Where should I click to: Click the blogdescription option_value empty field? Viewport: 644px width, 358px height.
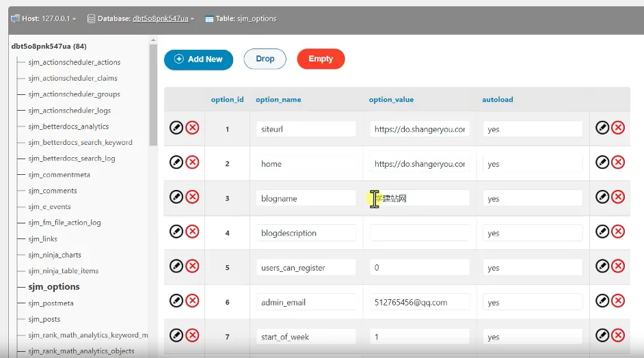click(419, 233)
